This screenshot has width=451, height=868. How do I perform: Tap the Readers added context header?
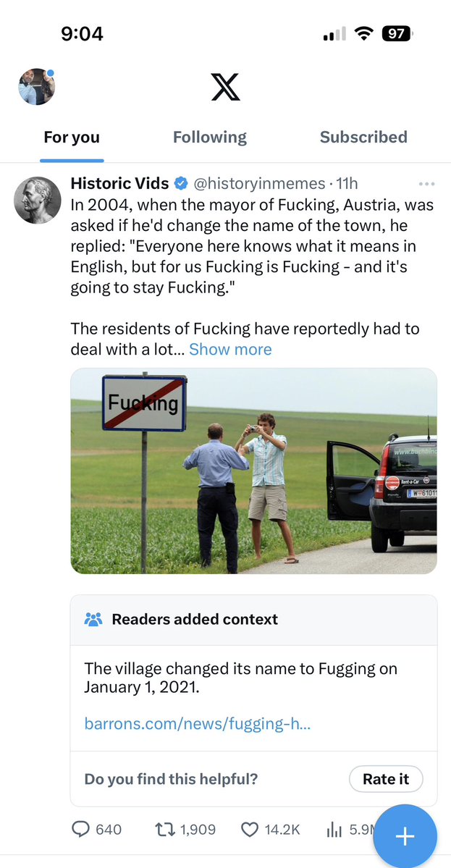pyautogui.click(x=194, y=620)
